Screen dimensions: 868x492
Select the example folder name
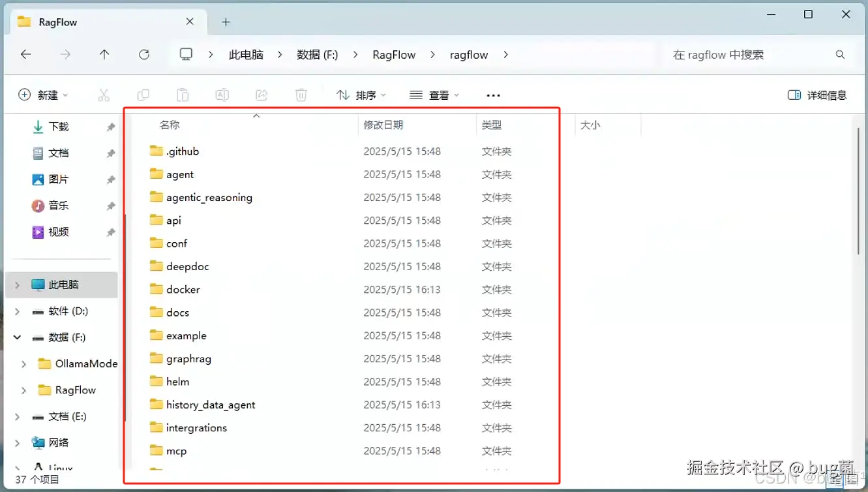pos(187,335)
